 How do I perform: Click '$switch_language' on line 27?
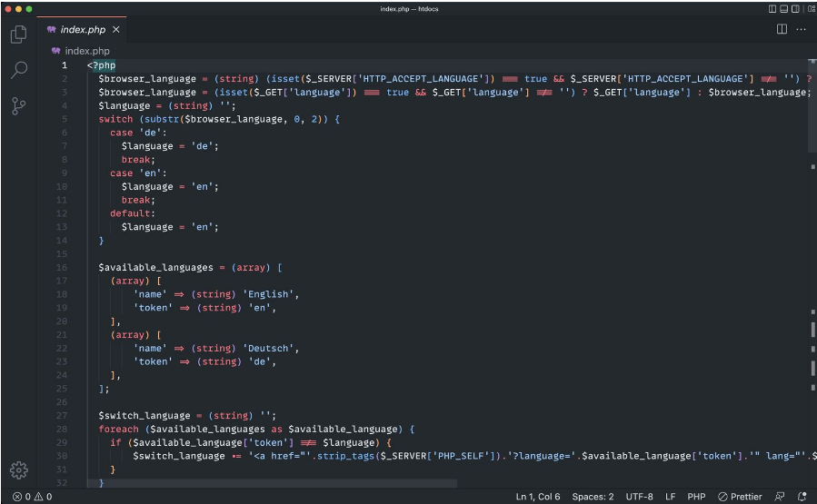(x=144, y=416)
